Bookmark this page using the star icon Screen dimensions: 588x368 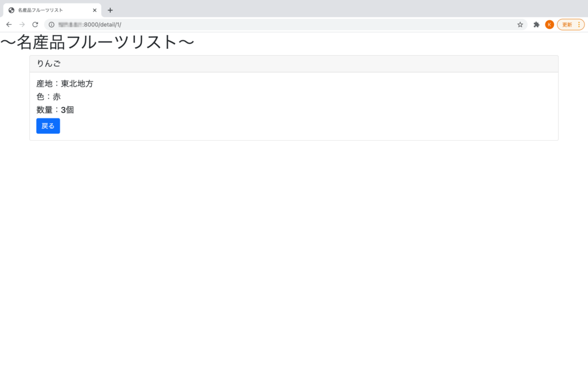click(x=520, y=25)
